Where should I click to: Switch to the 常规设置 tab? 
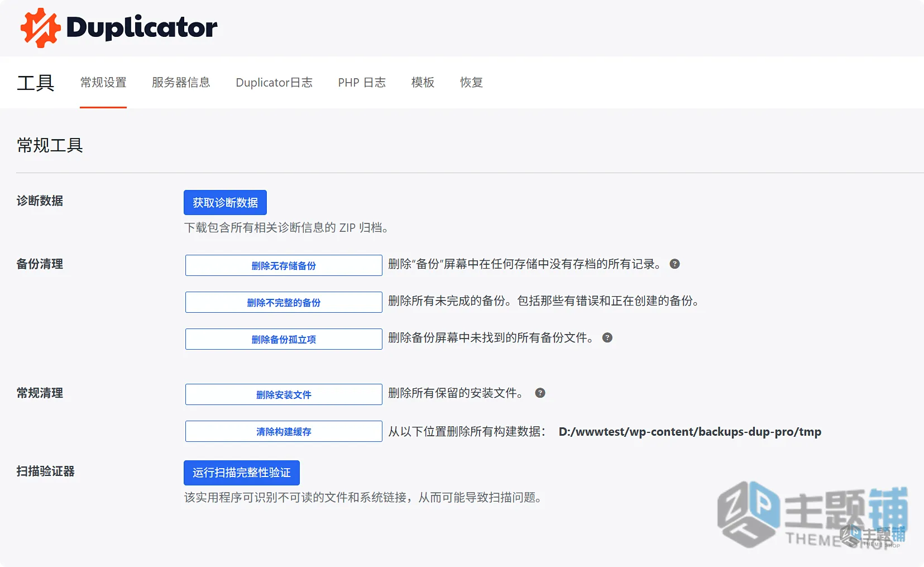(103, 83)
